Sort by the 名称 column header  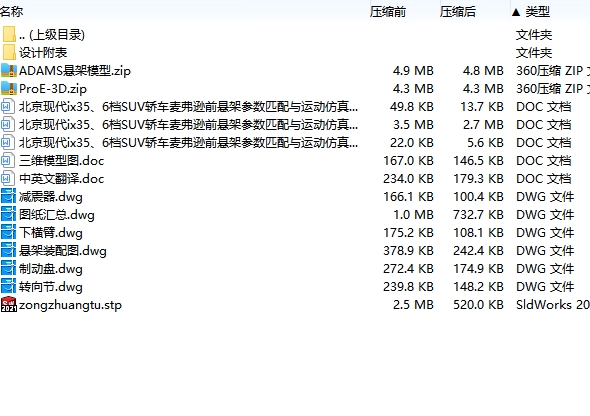point(11,12)
